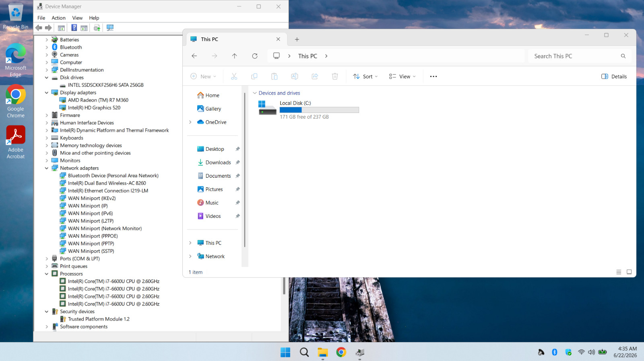This screenshot has width=644, height=361.
Task: Click the Update driver icon in Device Manager toolbar
Action: 97,28
